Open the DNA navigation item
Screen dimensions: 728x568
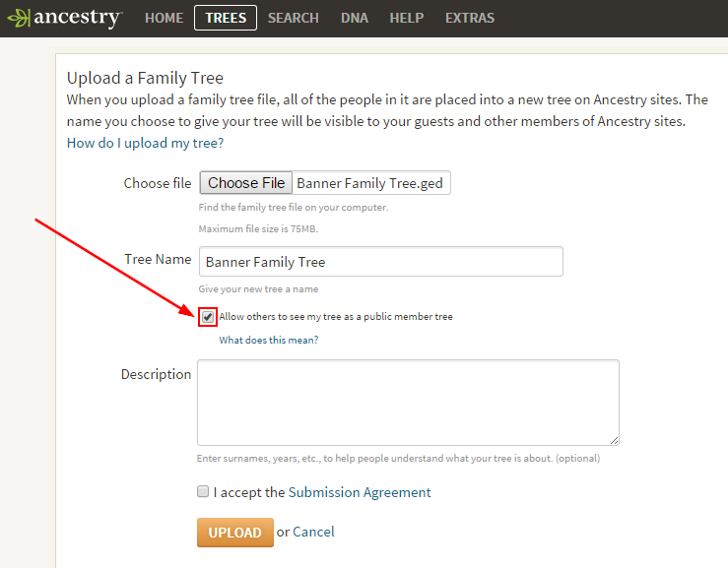pyautogui.click(x=355, y=18)
